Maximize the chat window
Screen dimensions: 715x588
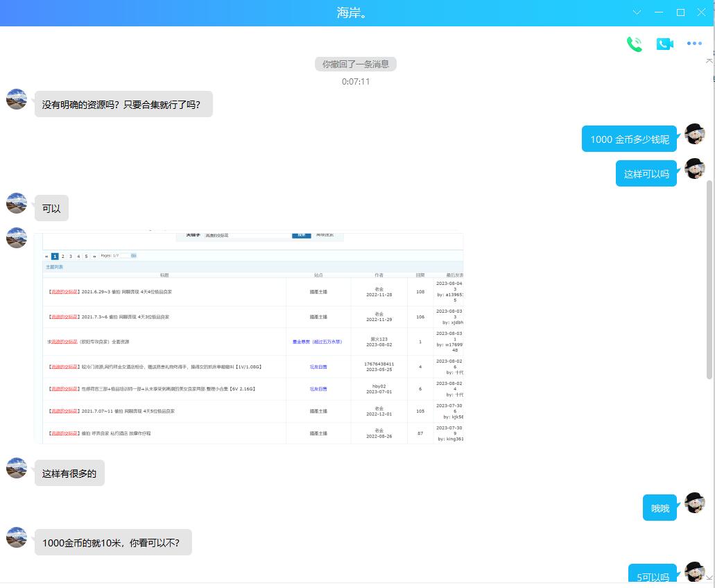(680, 12)
